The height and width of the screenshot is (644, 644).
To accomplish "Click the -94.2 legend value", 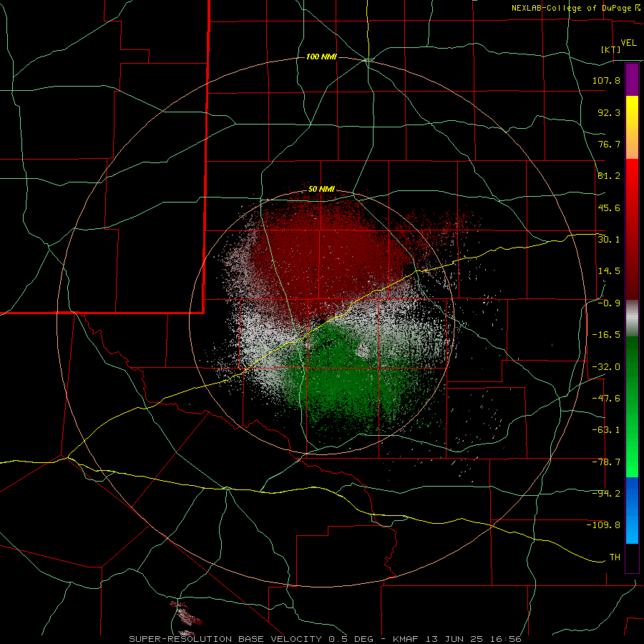I will [x=606, y=493].
